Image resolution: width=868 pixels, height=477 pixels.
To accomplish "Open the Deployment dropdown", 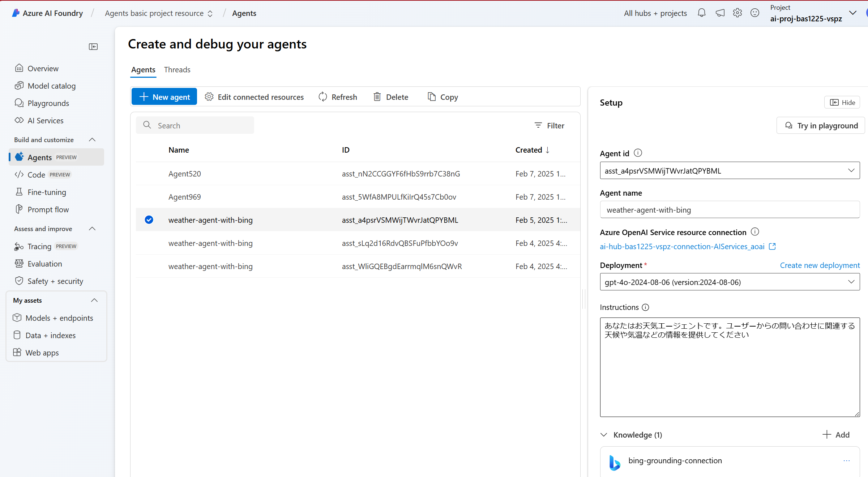I will pyautogui.click(x=730, y=282).
